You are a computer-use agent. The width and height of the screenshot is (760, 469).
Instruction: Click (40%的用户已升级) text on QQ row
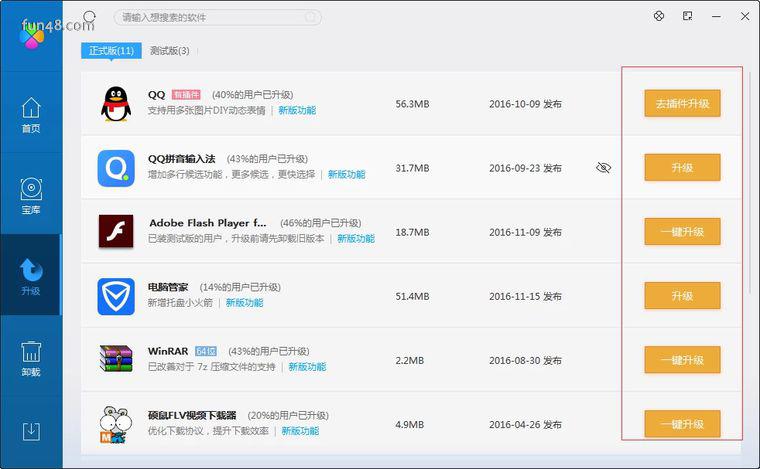coord(253,94)
